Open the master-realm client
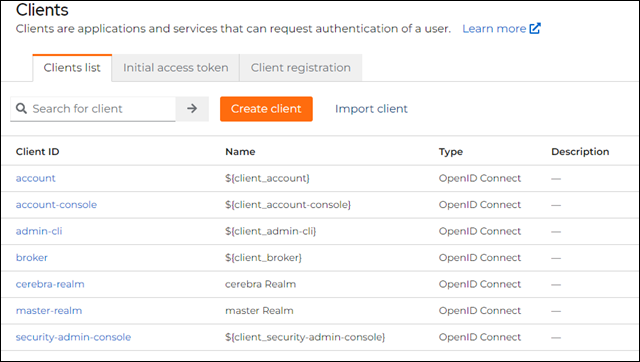The height and width of the screenshot is (362, 640). pyautogui.click(x=49, y=311)
